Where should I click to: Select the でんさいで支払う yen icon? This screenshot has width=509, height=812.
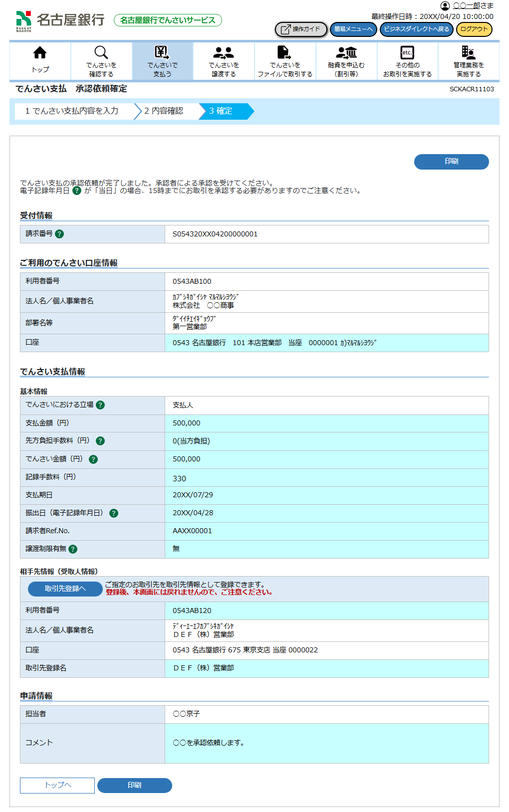click(x=162, y=52)
